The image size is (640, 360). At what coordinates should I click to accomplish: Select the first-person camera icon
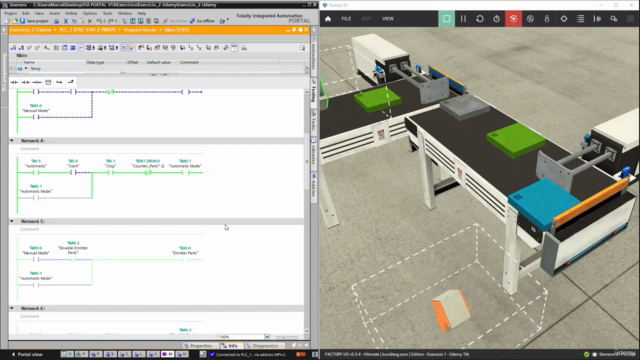(x=547, y=19)
